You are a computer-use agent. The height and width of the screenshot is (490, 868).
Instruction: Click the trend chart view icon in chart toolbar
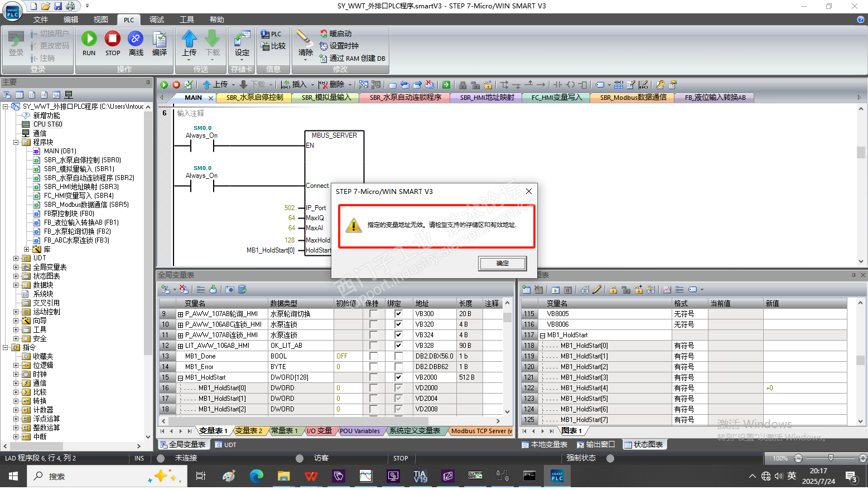pos(667,290)
